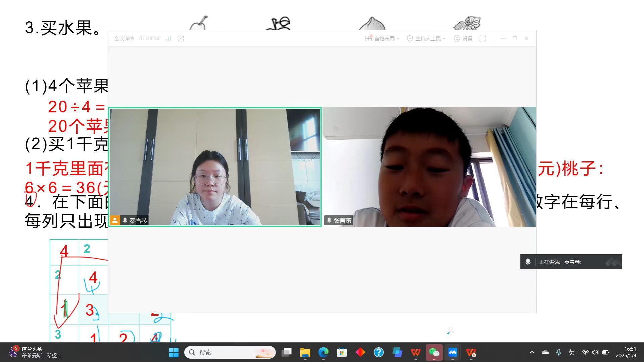
Task: Toggle microphone on 张言策 video tile
Action: tap(329, 220)
